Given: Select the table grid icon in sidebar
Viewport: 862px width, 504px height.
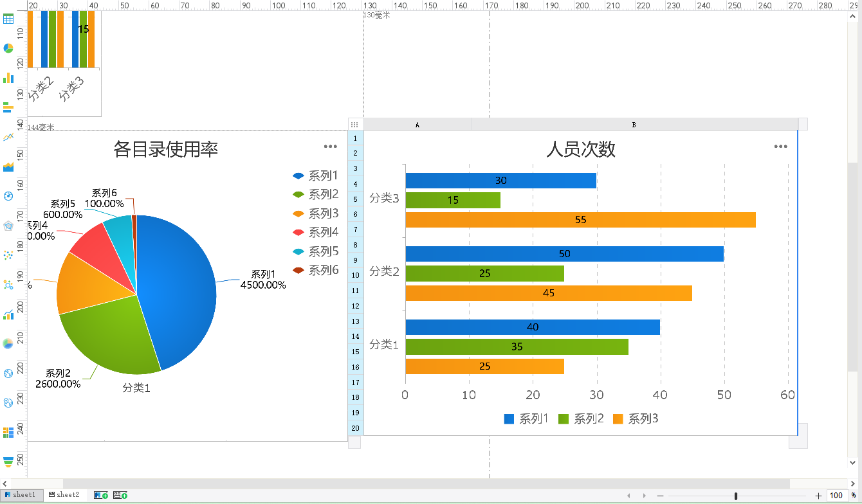Looking at the screenshot, I should click(x=8, y=19).
